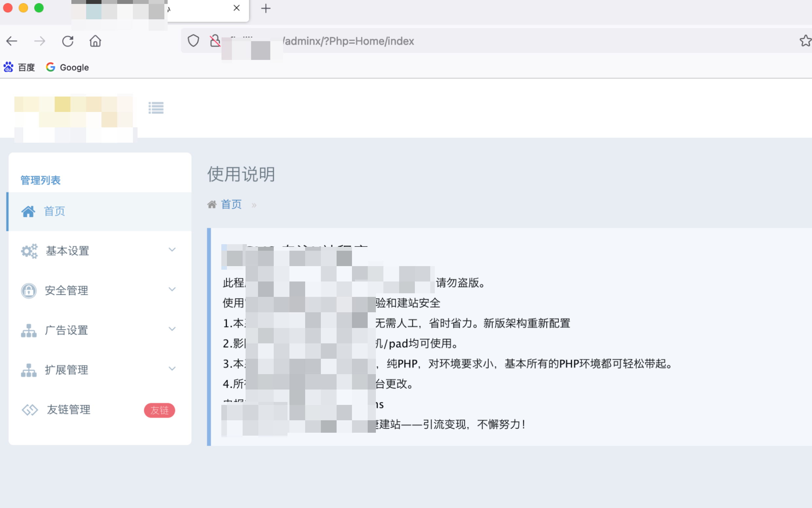Click the red 友链 badge
812x508 pixels.
pos(159,410)
